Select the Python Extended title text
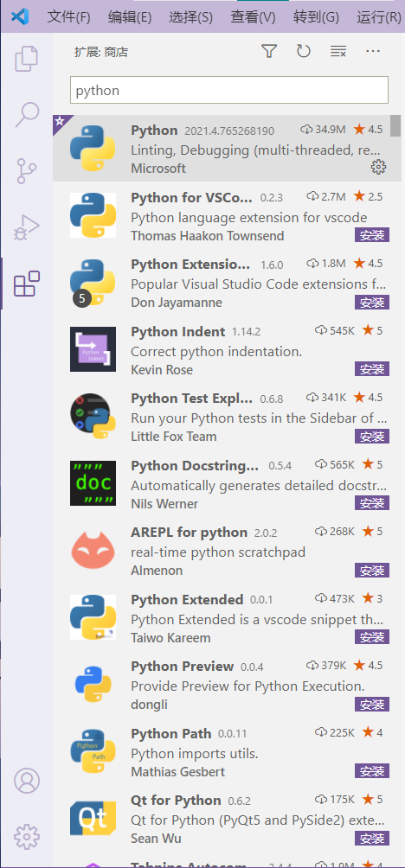The image size is (405, 868). point(187,599)
